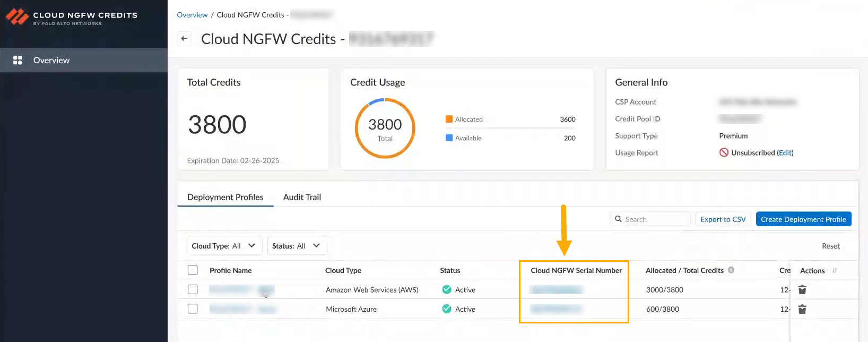Click the CSP Account label

(x=636, y=102)
